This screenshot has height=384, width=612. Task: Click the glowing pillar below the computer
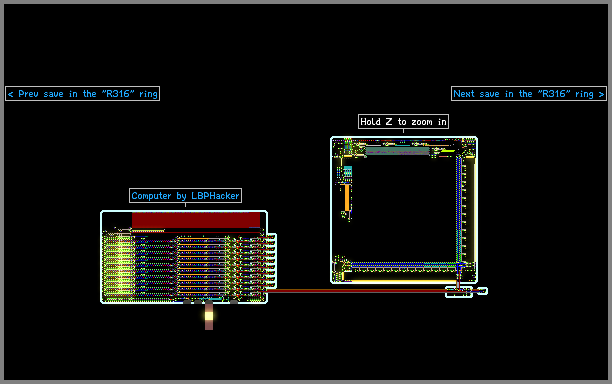point(209,315)
